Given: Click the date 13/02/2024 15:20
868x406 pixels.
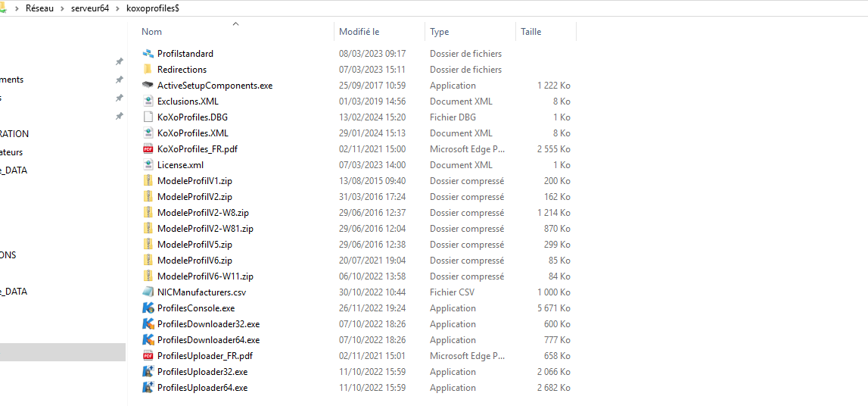Looking at the screenshot, I should (x=372, y=117).
